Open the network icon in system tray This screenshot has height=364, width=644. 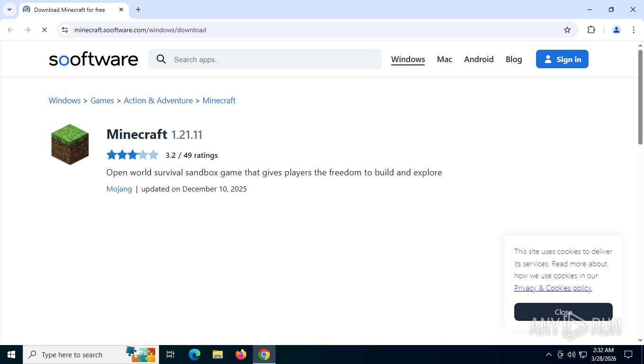click(x=583, y=355)
